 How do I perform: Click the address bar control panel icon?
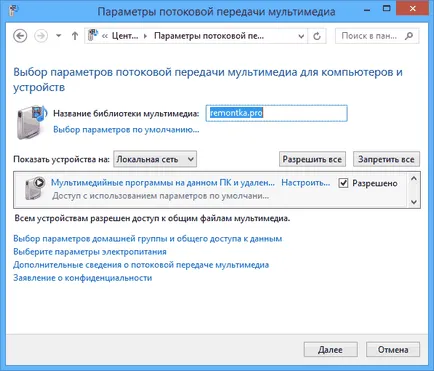(93, 35)
